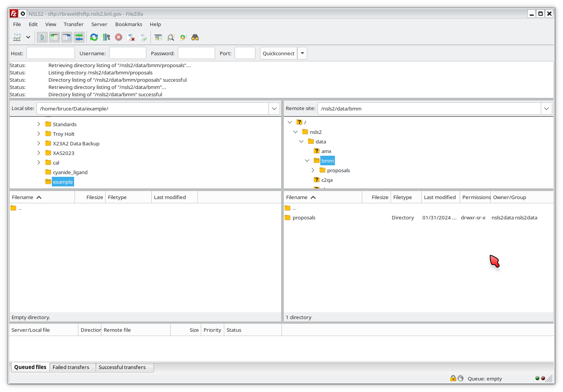Open the Site Manager icon
The image size is (563, 392).
click(x=17, y=37)
